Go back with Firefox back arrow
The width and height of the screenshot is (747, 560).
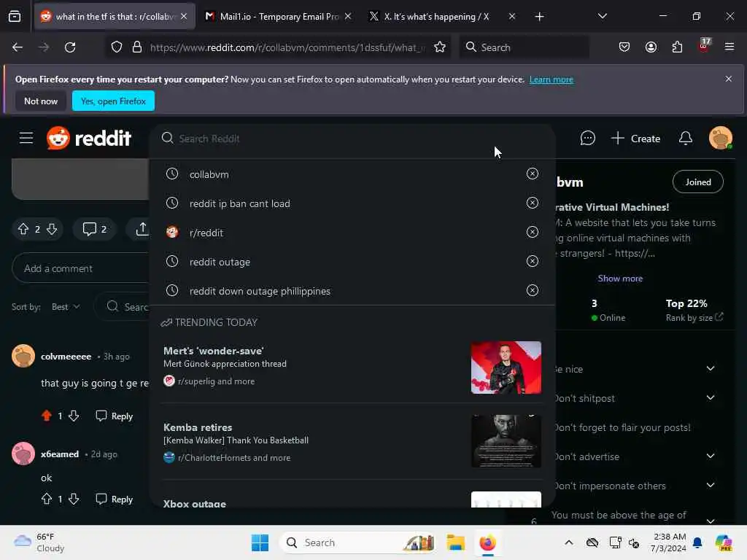(18, 47)
